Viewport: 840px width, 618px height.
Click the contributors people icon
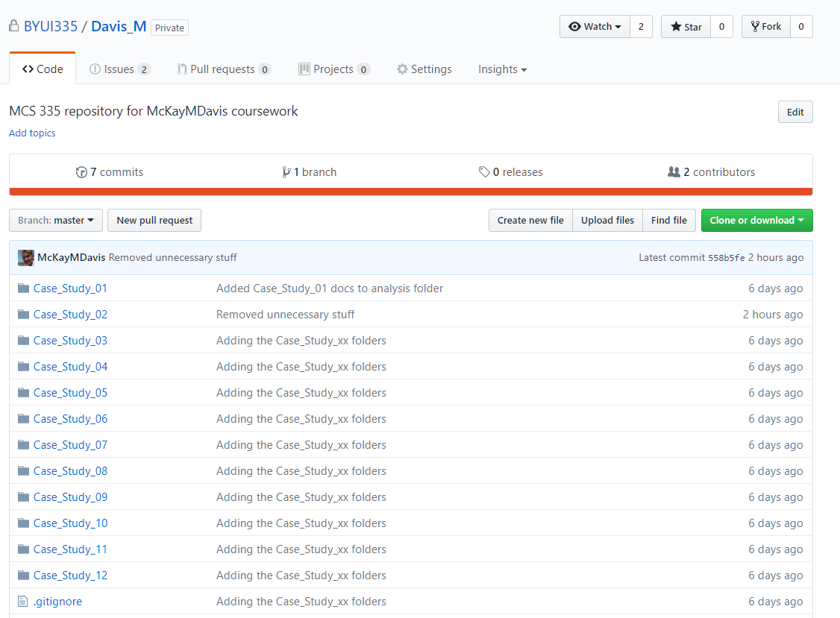pos(674,172)
